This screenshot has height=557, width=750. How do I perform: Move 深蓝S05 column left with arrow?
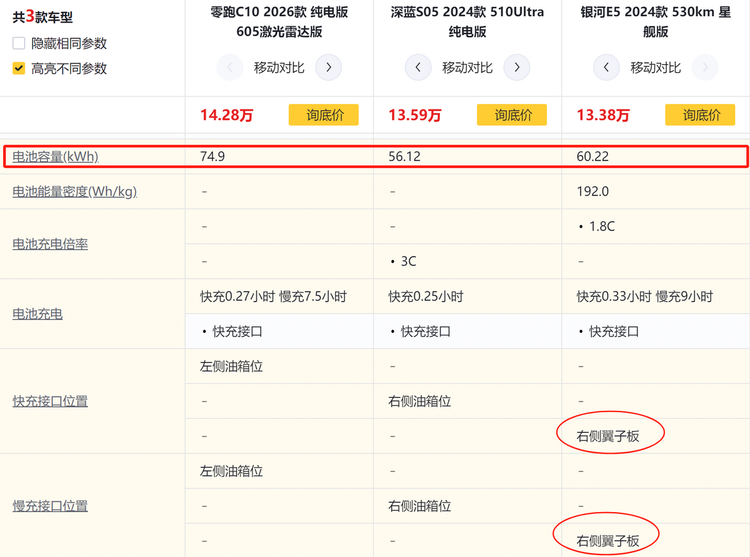coord(418,68)
